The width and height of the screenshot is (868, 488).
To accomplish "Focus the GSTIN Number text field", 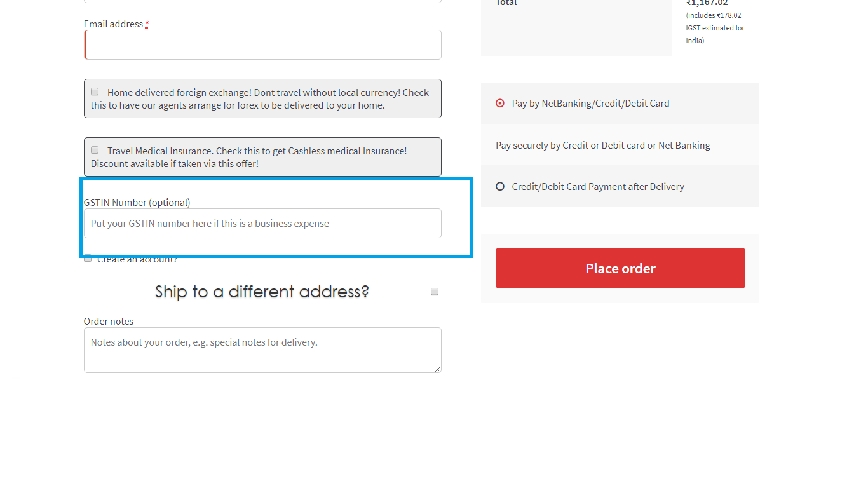I will tap(262, 223).
